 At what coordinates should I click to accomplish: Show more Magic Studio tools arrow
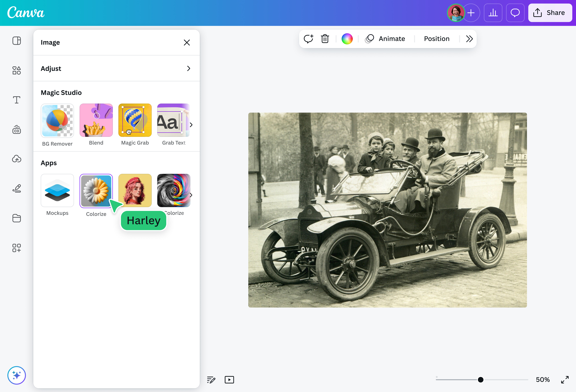tap(191, 125)
